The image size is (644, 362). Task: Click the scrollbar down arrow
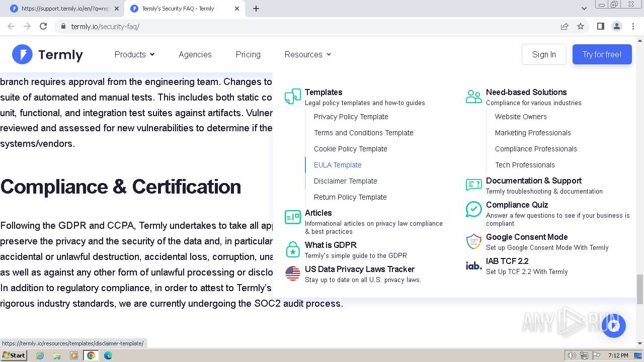coord(640,343)
